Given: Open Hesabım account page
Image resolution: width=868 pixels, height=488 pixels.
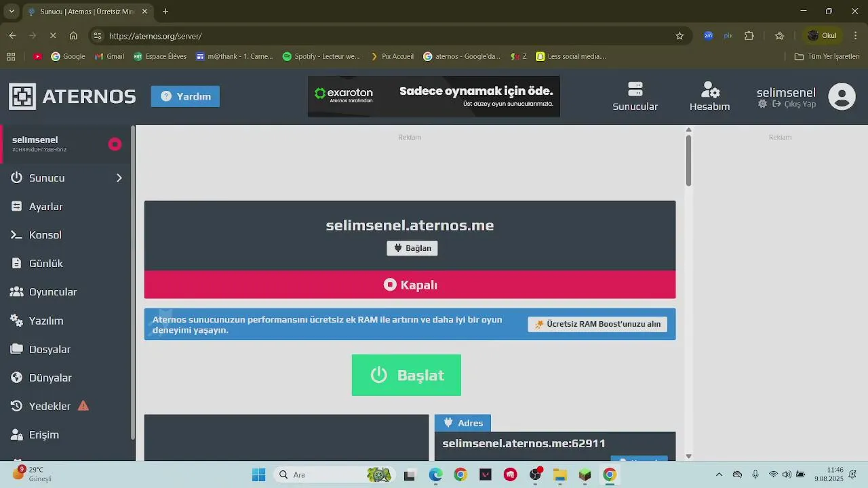Looking at the screenshot, I should click(709, 96).
